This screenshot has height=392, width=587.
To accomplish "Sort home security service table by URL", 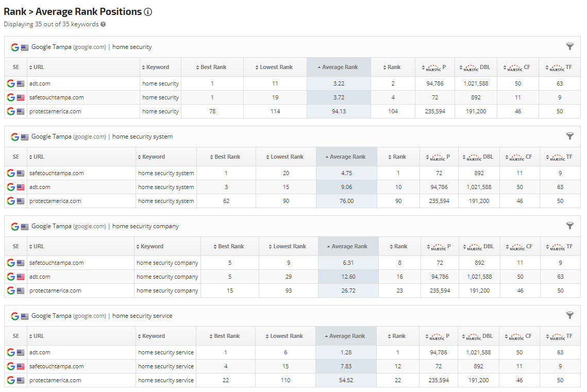I will click(39, 336).
